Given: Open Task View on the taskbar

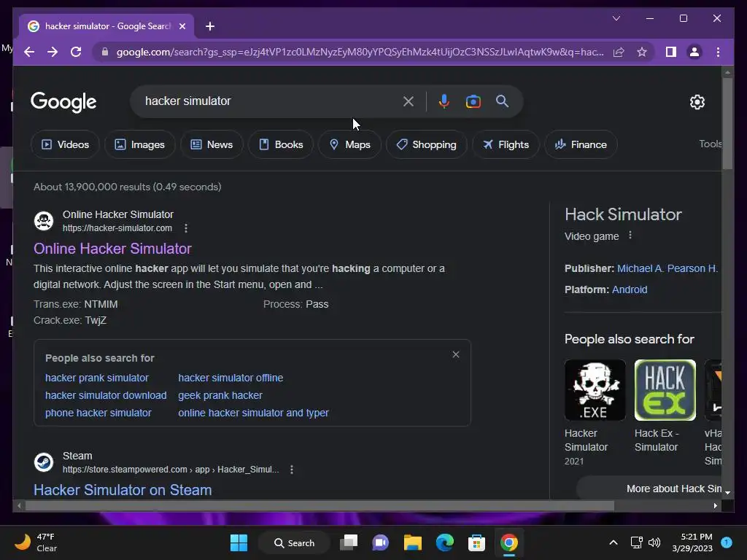Looking at the screenshot, I should click(x=349, y=542).
